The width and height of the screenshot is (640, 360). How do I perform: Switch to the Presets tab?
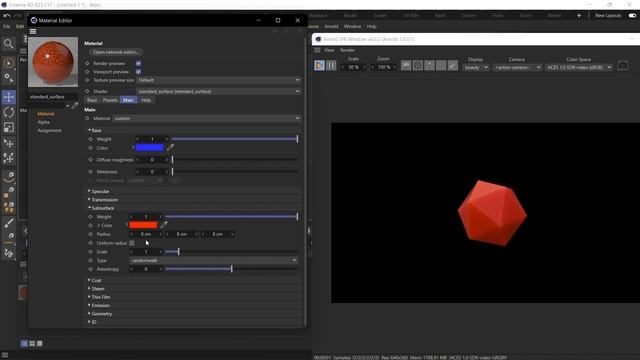coord(110,100)
